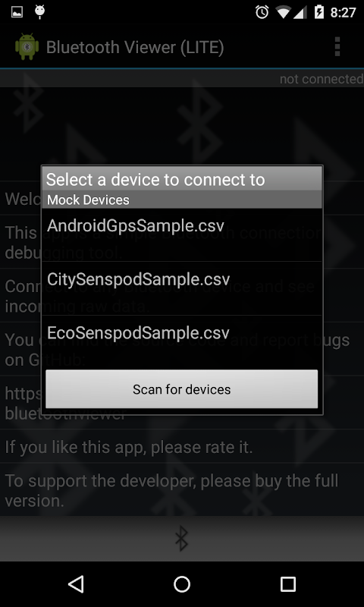Tap the alarm clock status icon
Image resolution: width=364 pixels, height=607 pixels.
point(262,12)
